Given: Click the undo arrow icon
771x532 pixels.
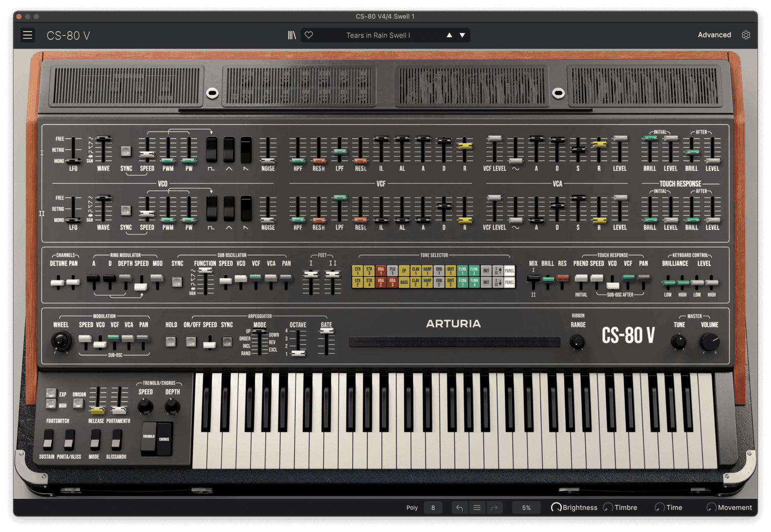Looking at the screenshot, I should pos(459,507).
